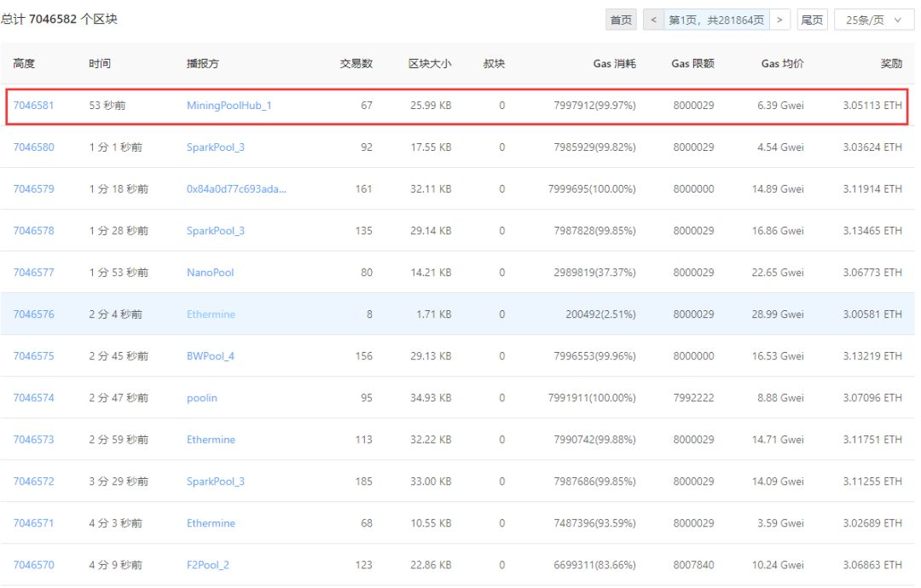Click the 2 分 47 秒前 time cell
This screenshot has height=588, width=921.
[x=119, y=398]
